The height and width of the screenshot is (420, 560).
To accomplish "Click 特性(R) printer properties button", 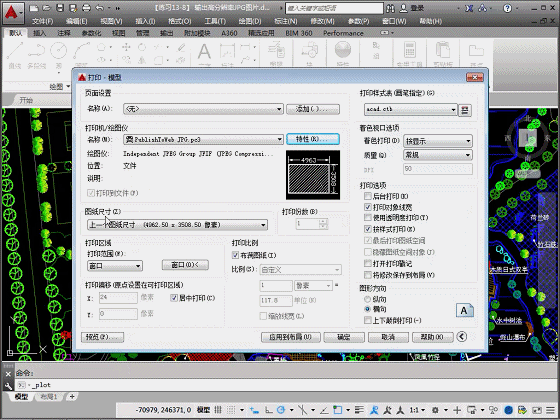I will tap(313, 139).
